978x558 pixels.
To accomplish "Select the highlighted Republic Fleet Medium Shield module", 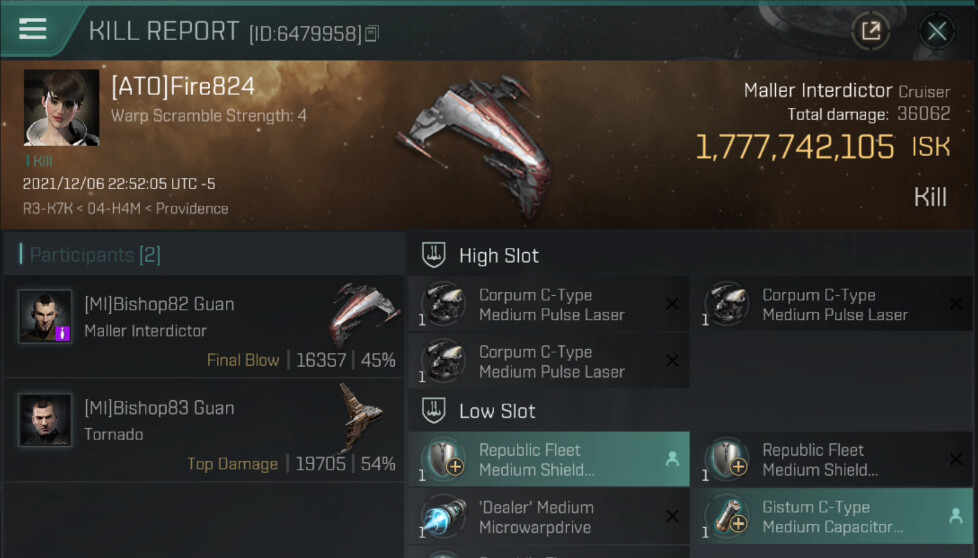I will [549, 459].
